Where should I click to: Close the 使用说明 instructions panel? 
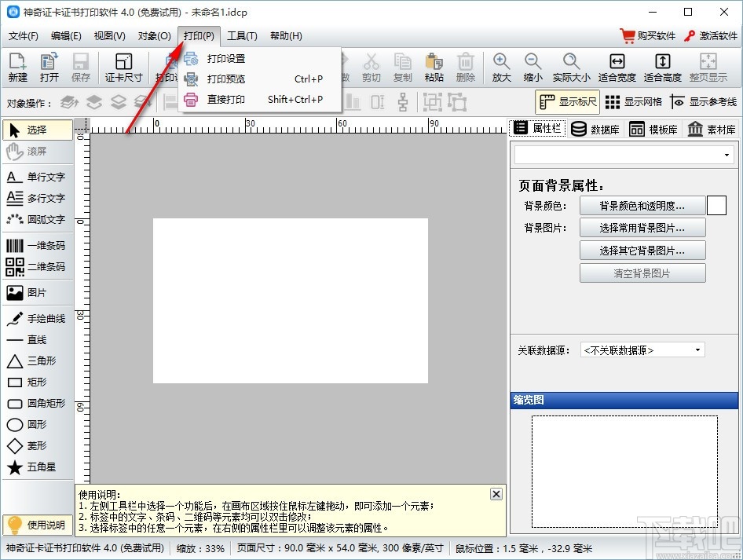point(496,494)
